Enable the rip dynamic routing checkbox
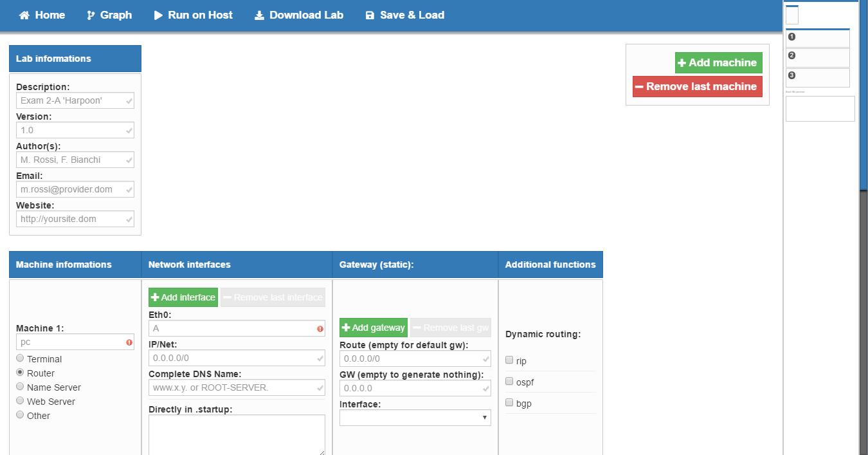 tap(509, 360)
